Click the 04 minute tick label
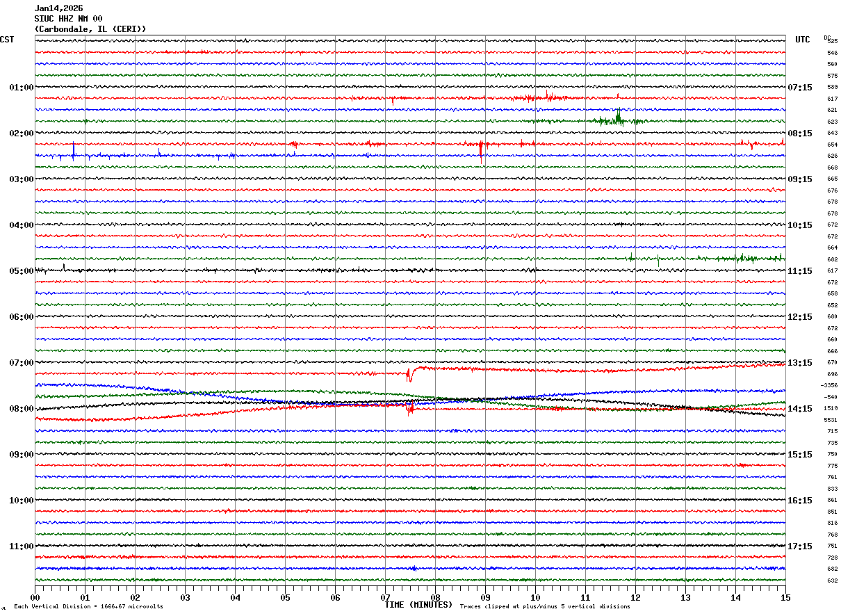Screen dimensions: 841x616 point(236,597)
